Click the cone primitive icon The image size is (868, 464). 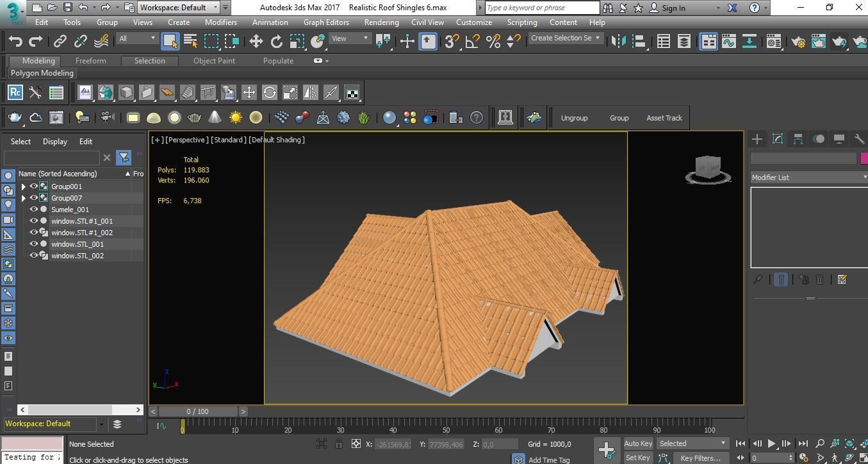pyautogui.click(x=215, y=117)
